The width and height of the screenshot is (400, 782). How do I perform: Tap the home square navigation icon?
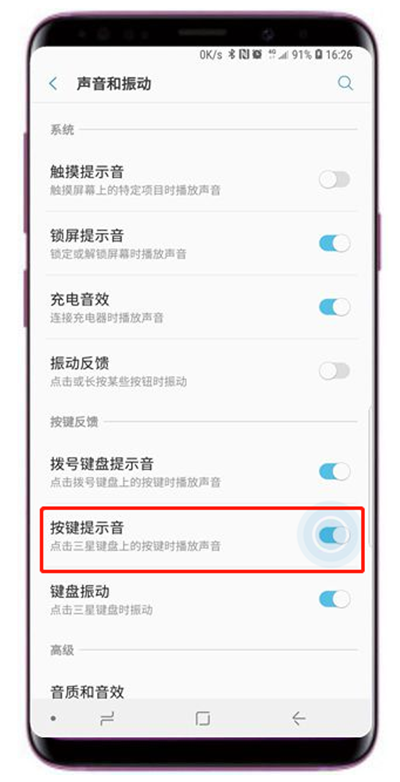tap(202, 718)
